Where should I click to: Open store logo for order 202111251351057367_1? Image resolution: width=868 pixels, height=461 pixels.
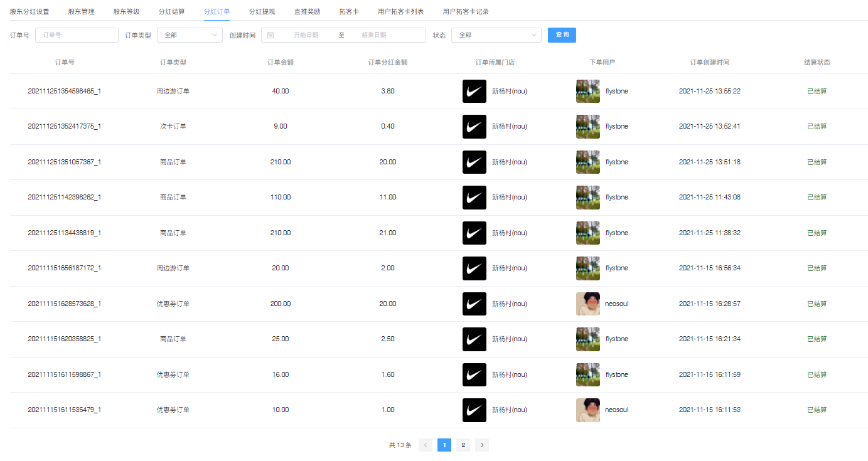tap(474, 162)
